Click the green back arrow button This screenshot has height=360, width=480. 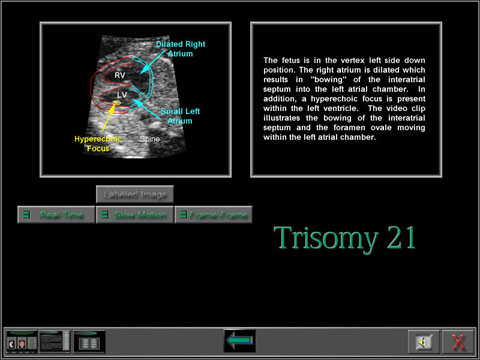[240, 341]
